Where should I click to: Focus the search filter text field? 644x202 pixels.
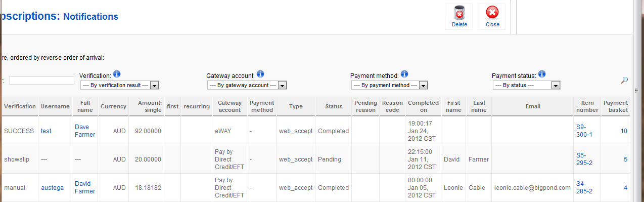42,80
